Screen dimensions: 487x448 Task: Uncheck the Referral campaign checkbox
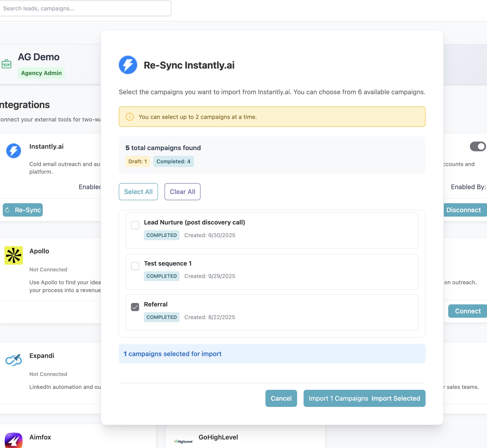135,307
